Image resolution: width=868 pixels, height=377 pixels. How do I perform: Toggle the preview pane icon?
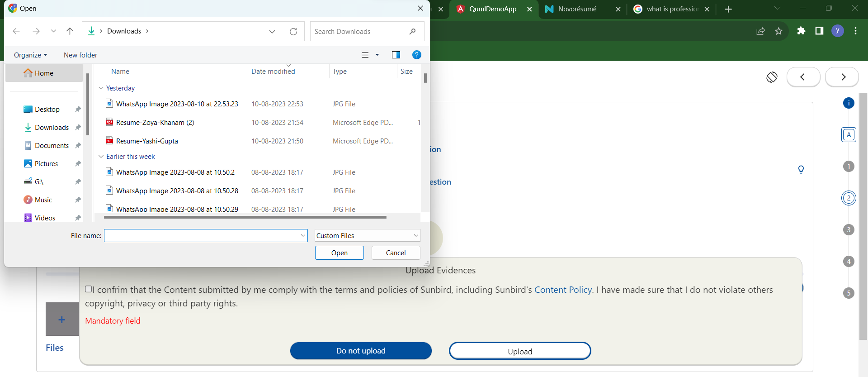coord(396,55)
